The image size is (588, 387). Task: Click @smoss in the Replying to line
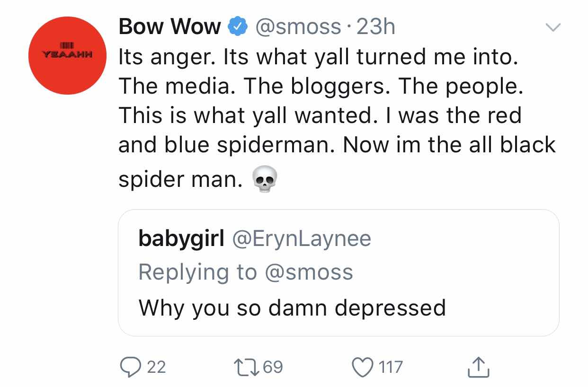(x=310, y=272)
